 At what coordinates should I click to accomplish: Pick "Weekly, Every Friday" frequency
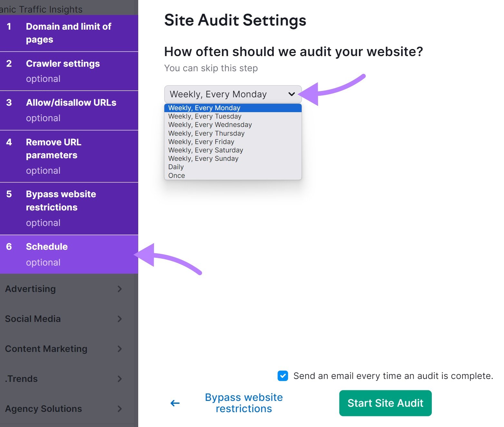[201, 141]
